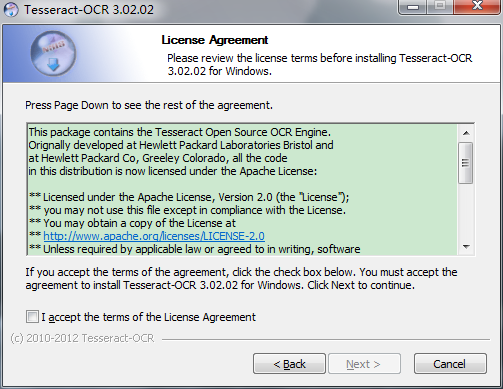Image resolution: width=503 pixels, height=389 pixels.
Task: Click the greyed-out Next button
Action: point(364,364)
